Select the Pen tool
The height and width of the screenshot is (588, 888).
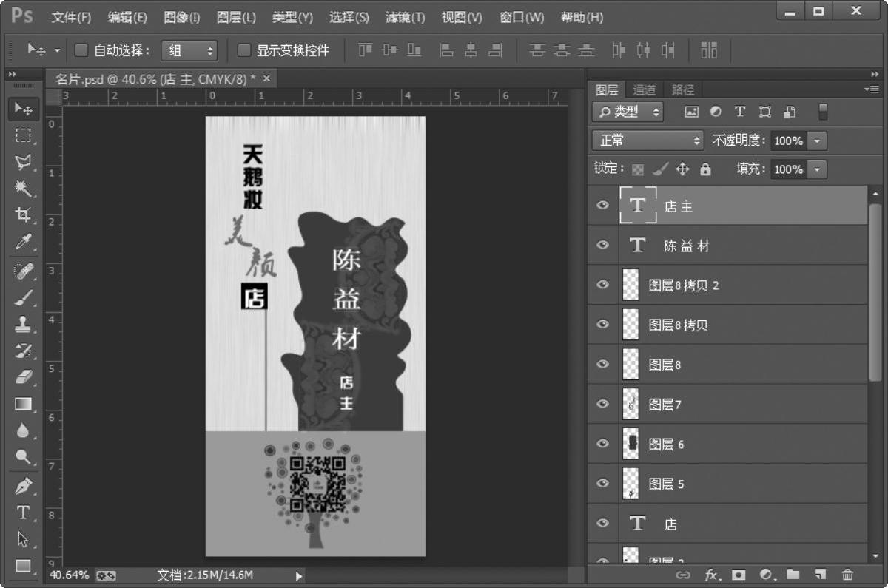coord(24,487)
